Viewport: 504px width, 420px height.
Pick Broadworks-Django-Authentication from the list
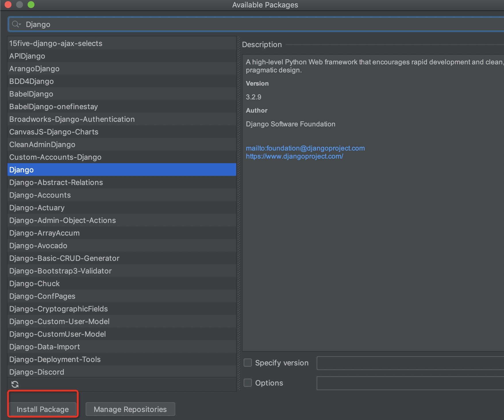tap(72, 119)
